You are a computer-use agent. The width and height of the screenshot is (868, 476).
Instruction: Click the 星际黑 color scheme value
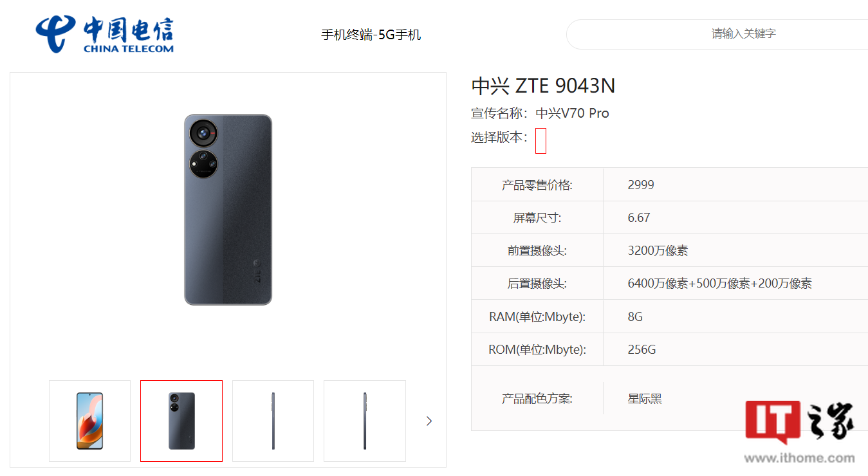[645, 399]
